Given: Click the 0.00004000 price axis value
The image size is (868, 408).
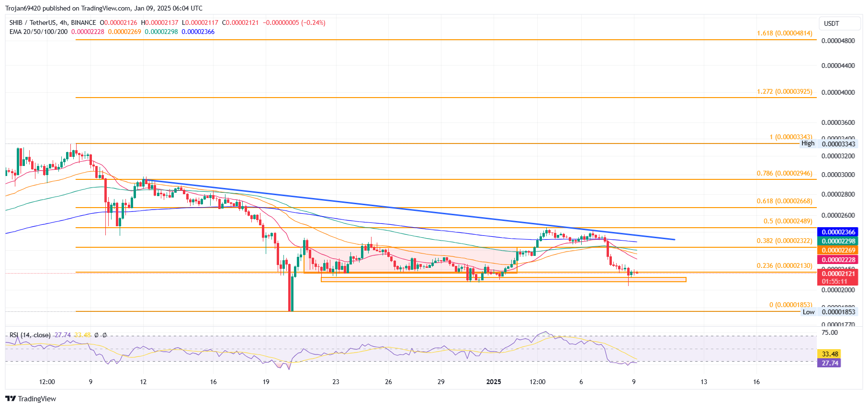Looking at the screenshot, I should point(838,92).
